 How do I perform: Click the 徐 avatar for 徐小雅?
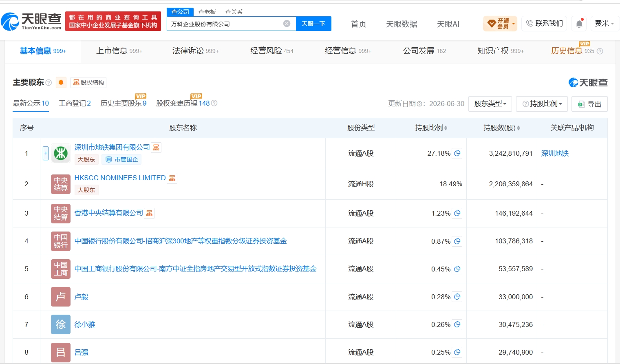61,324
